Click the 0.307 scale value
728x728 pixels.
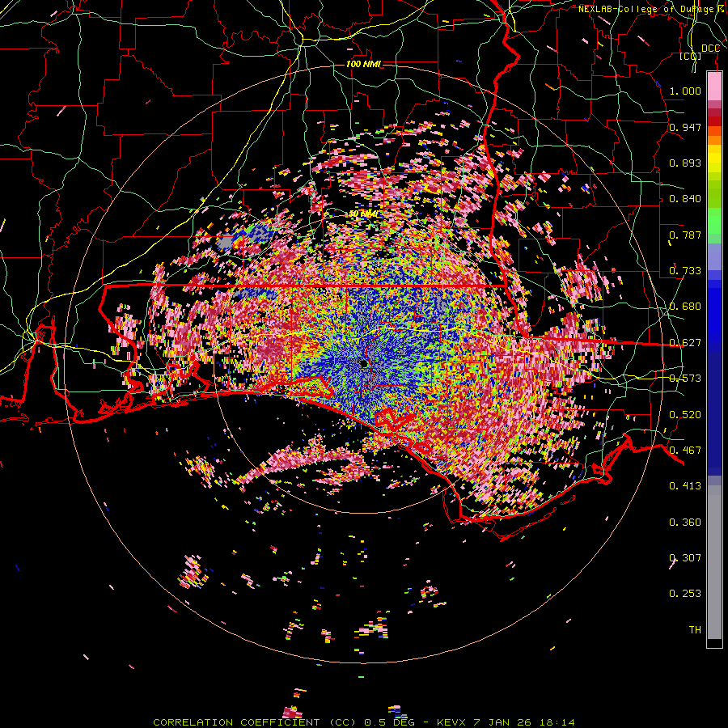685,557
